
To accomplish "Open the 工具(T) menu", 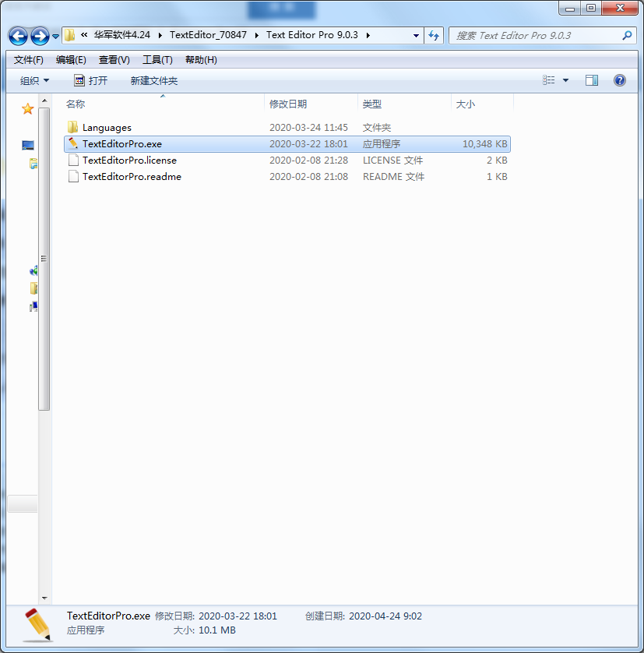I will point(157,60).
